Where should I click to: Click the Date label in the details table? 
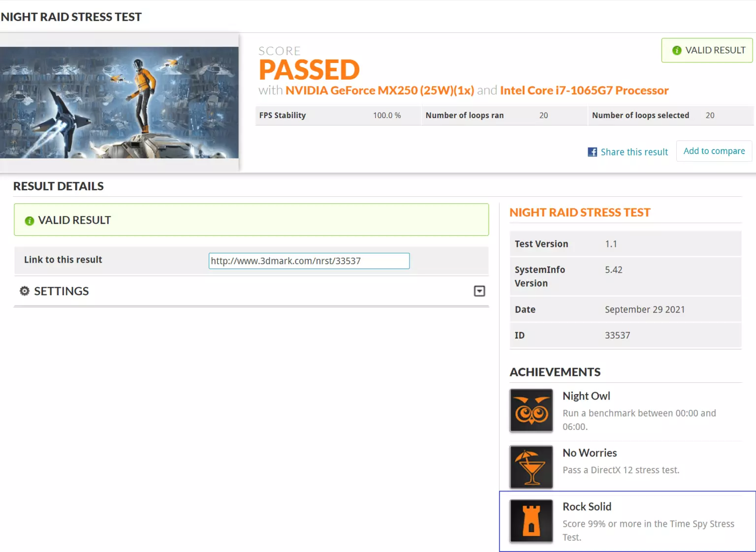coord(525,309)
